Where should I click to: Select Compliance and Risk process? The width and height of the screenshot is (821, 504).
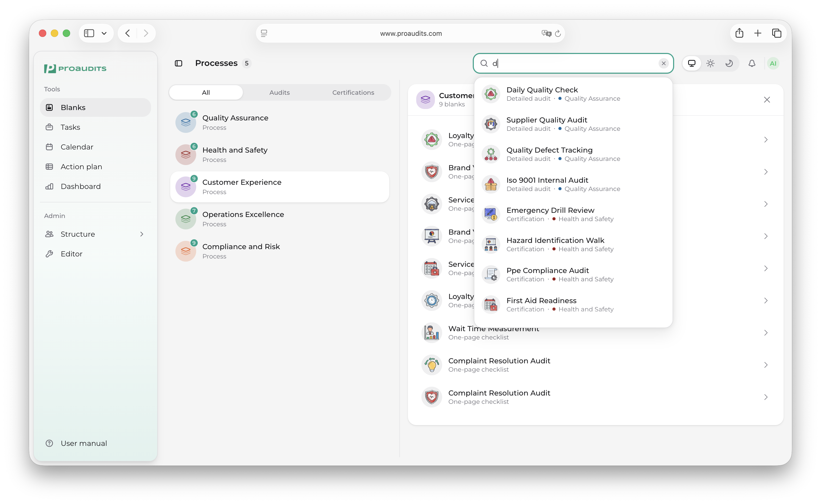pos(279,251)
